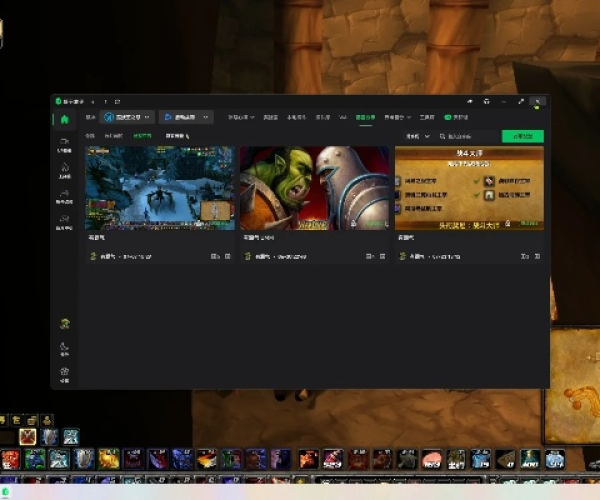Click the author avatar under the orc thumbnail
Viewport: 600px width, 500px height.
[x=248, y=256]
